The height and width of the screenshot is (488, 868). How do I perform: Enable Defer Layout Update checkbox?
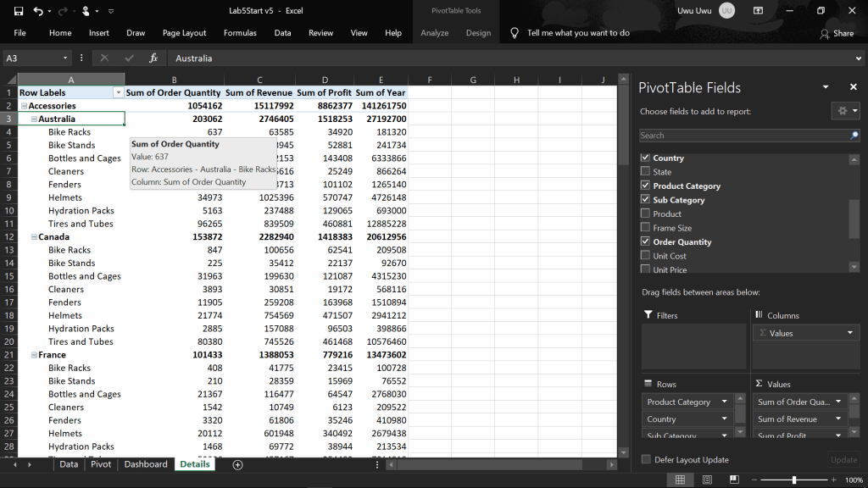point(647,459)
